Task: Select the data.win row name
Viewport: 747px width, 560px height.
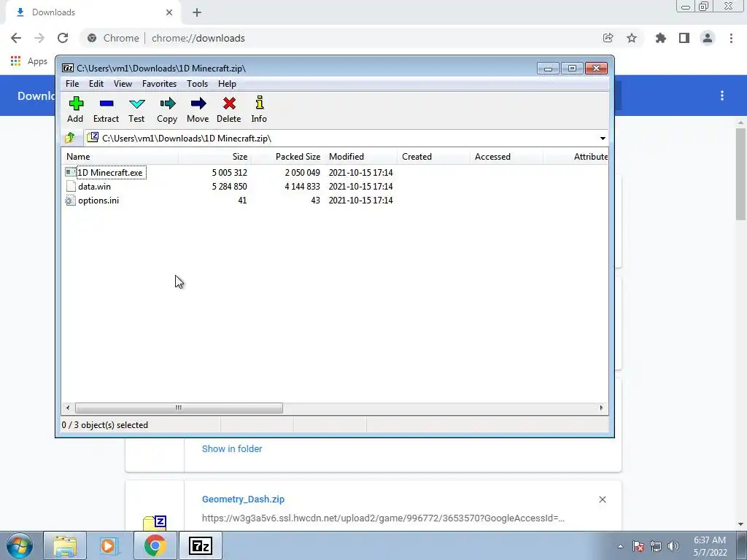Action: point(94,187)
